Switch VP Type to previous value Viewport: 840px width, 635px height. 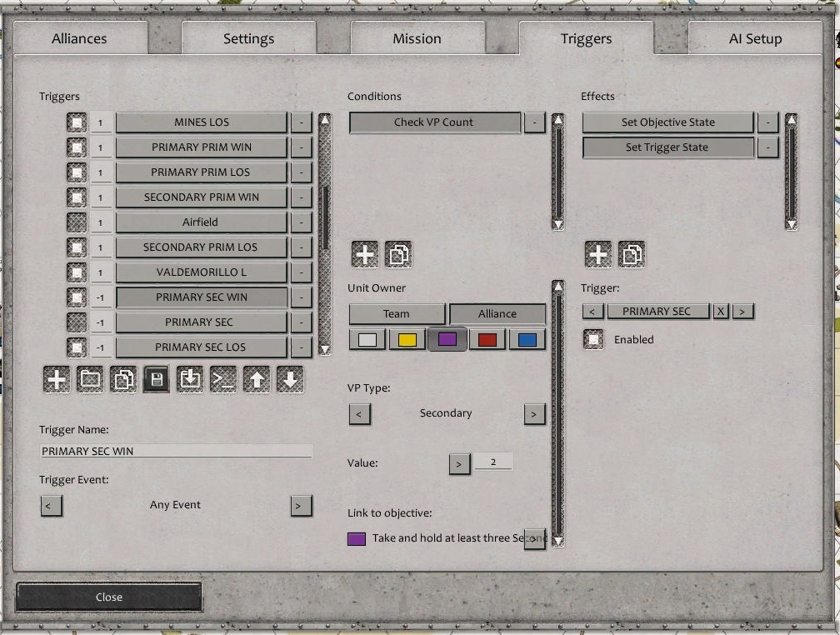coord(359,414)
